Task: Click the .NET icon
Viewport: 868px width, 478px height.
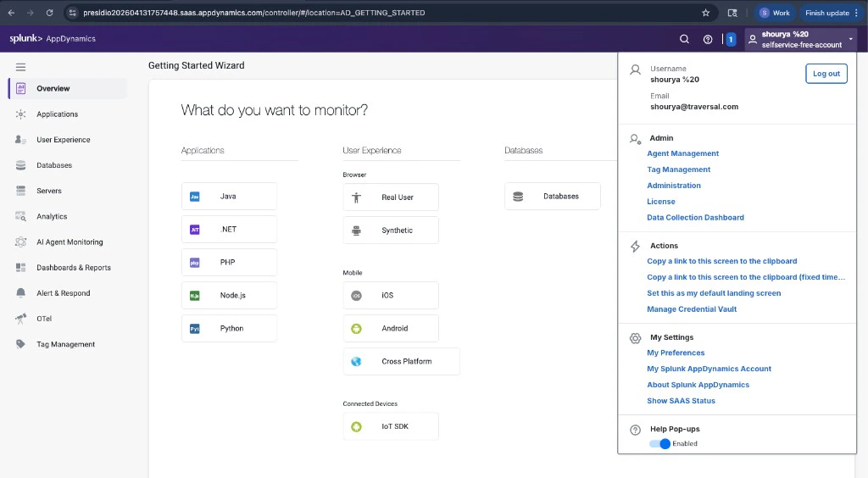Action: tap(195, 230)
